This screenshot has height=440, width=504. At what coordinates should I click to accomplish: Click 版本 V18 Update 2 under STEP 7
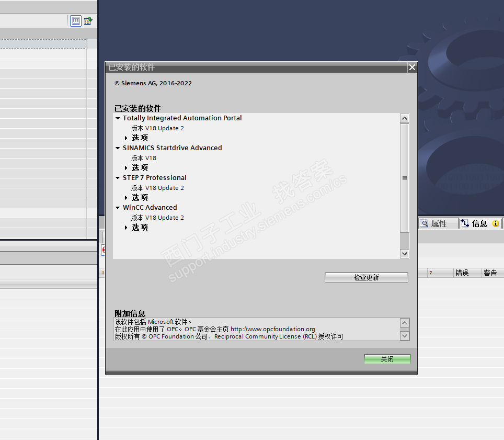tap(157, 188)
